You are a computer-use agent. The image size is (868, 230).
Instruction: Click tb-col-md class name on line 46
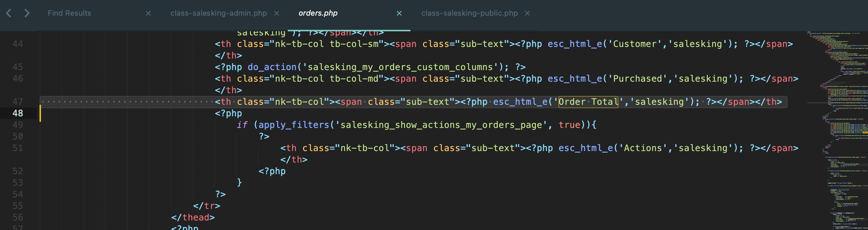(354, 79)
